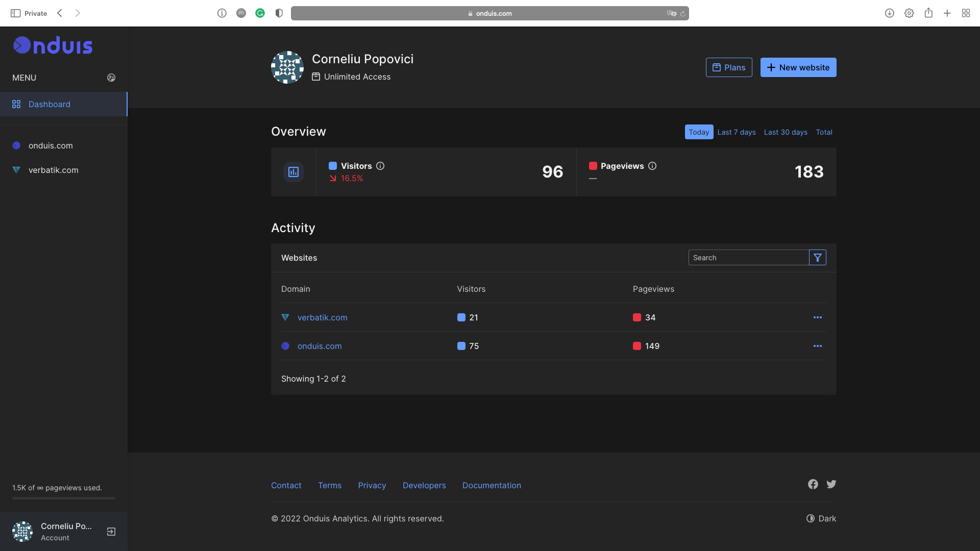The height and width of the screenshot is (551, 980).
Task: Click the Contact footer link
Action: [x=286, y=485]
